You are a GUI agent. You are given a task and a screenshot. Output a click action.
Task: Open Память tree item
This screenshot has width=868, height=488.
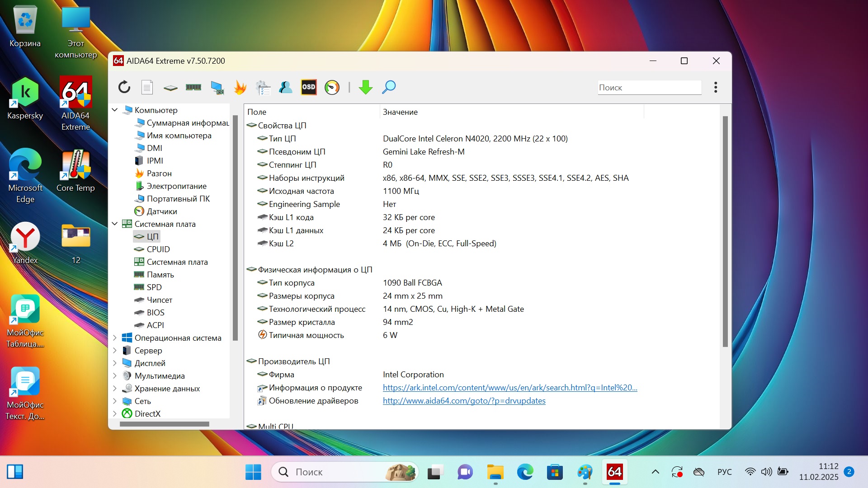coord(154,274)
